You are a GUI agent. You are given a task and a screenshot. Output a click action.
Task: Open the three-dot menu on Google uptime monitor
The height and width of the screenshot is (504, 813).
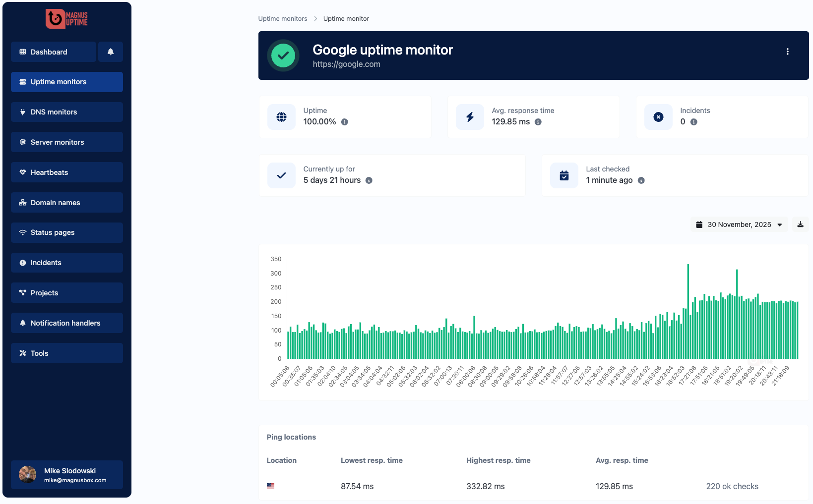coord(787,51)
